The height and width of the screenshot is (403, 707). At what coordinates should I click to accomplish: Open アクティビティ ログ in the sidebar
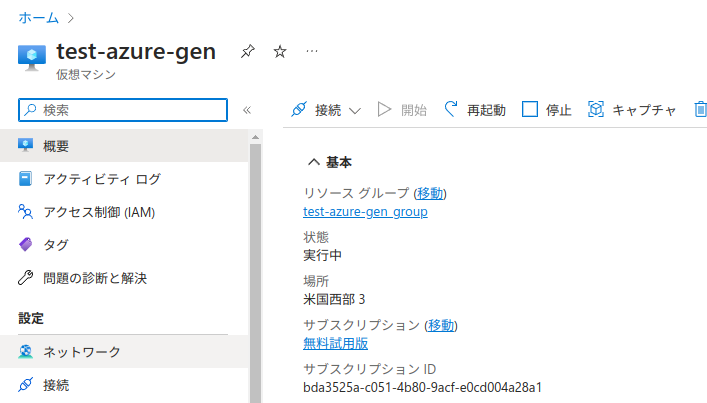point(124,179)
